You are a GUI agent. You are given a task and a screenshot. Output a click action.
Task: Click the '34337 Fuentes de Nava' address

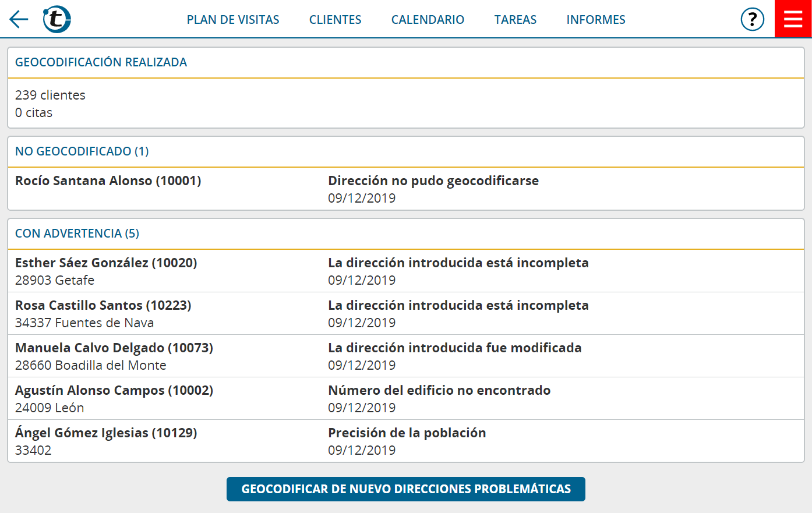click(84, 323)
